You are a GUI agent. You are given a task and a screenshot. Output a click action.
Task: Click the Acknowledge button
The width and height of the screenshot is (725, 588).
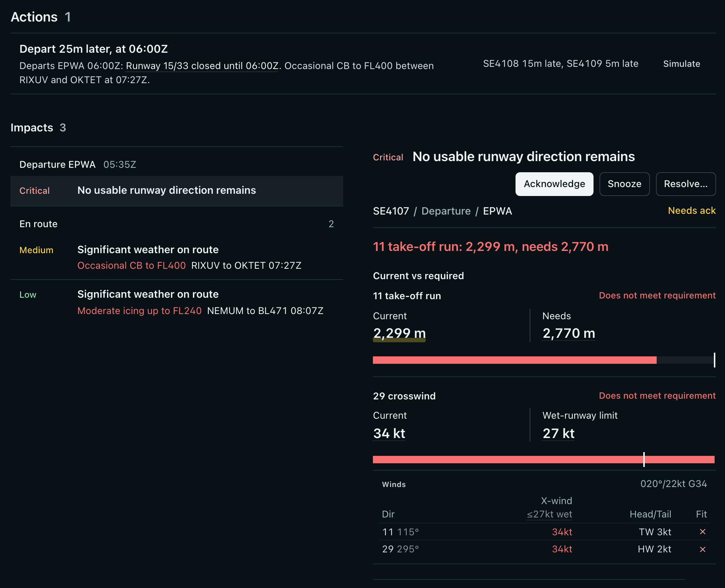pyautogui.click(x=554, y=184)
